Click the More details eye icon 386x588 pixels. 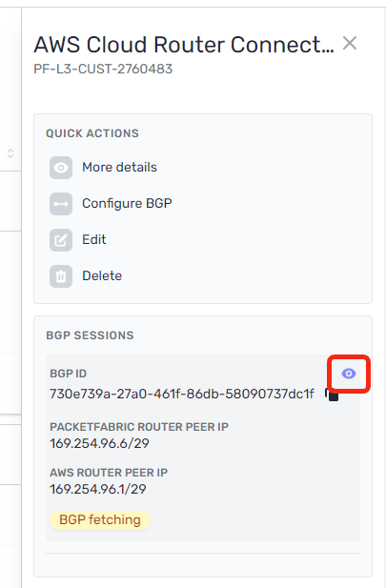pos(61,168)
